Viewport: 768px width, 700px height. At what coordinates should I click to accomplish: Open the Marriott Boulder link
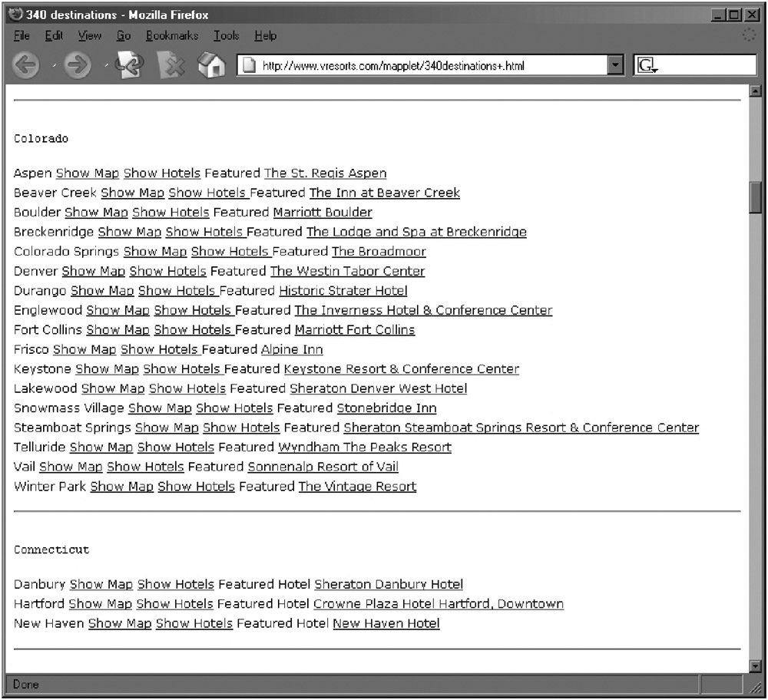(323, 213)
